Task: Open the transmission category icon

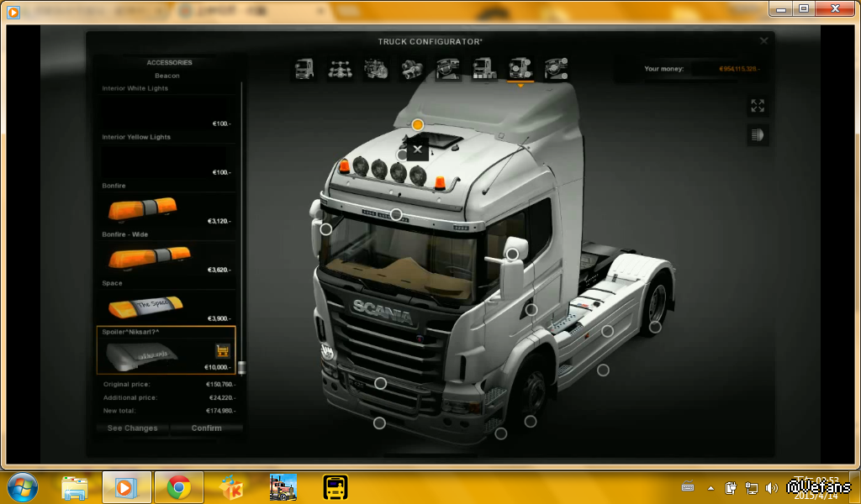Action: 411,69
